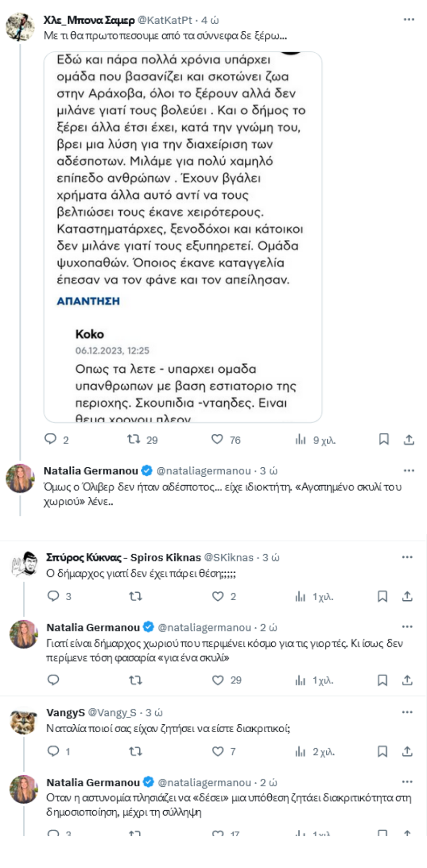This screenshot has width=427, height=868.
Task: Open the @nataliagermanou handle link
Action: coord(203,471)
